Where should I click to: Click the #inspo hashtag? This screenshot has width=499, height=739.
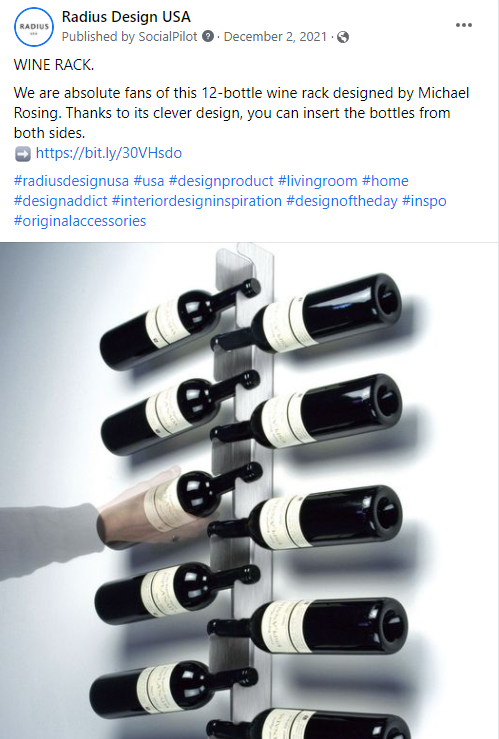point(424,201)
